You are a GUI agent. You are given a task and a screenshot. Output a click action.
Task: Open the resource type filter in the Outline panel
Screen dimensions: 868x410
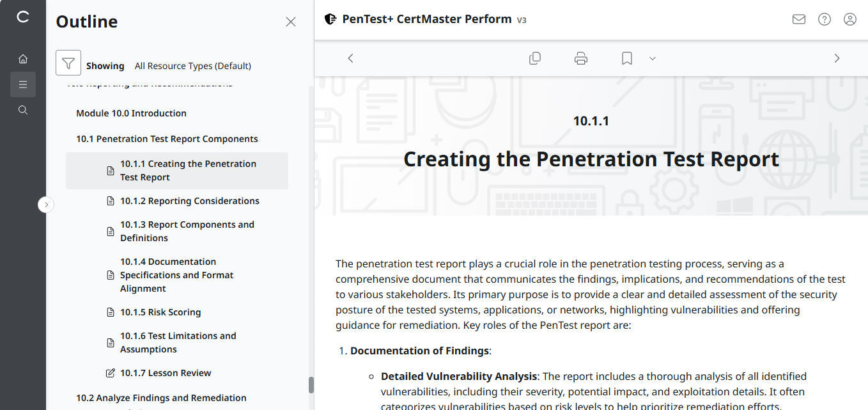(68, 62)
